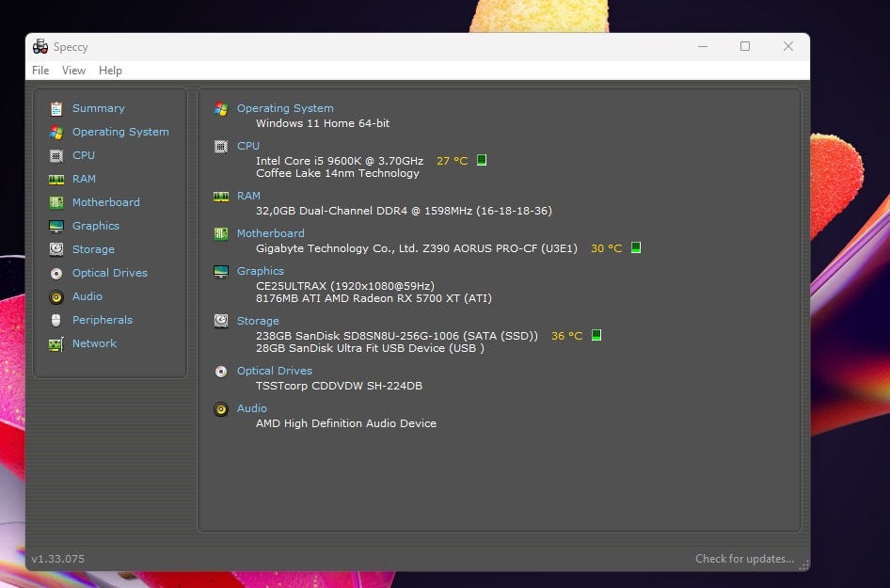
Task: Open Motherboard section from sidebar
Action: pyautogui.click(x=106, y=202)
